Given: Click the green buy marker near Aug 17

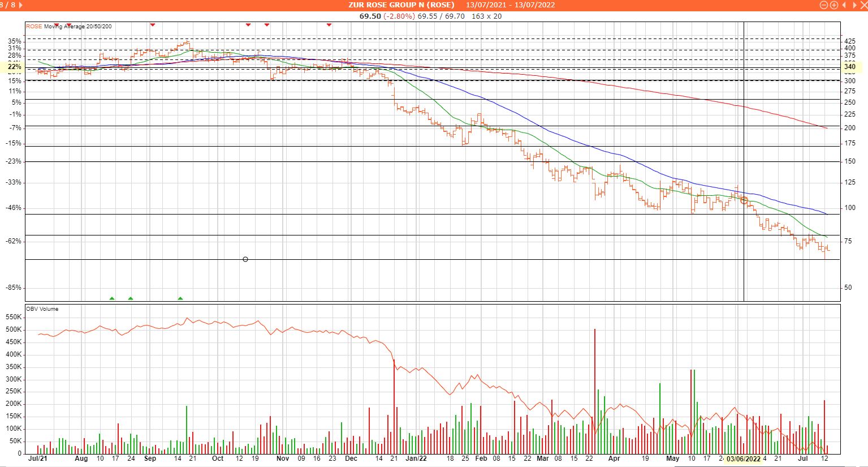Looking at the screenshot, I should (x=112, y=298).
